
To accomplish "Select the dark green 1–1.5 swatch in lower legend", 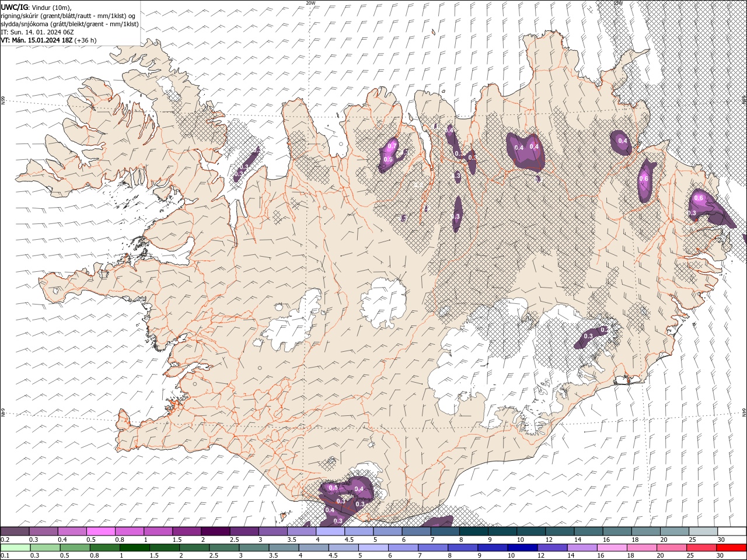I will (x=135, y=548).
